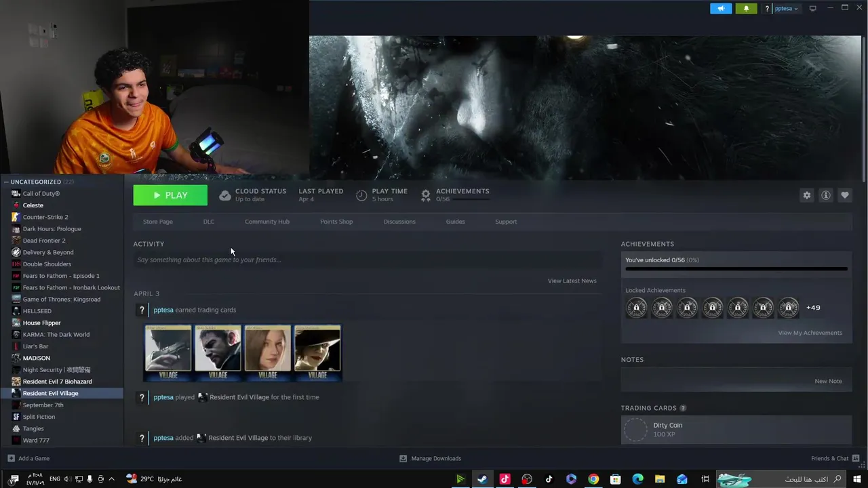The width and height of the screenshot is (868, 488).
Task: Open pptesa profile link in trading cards entry
Action: point(163,310)
